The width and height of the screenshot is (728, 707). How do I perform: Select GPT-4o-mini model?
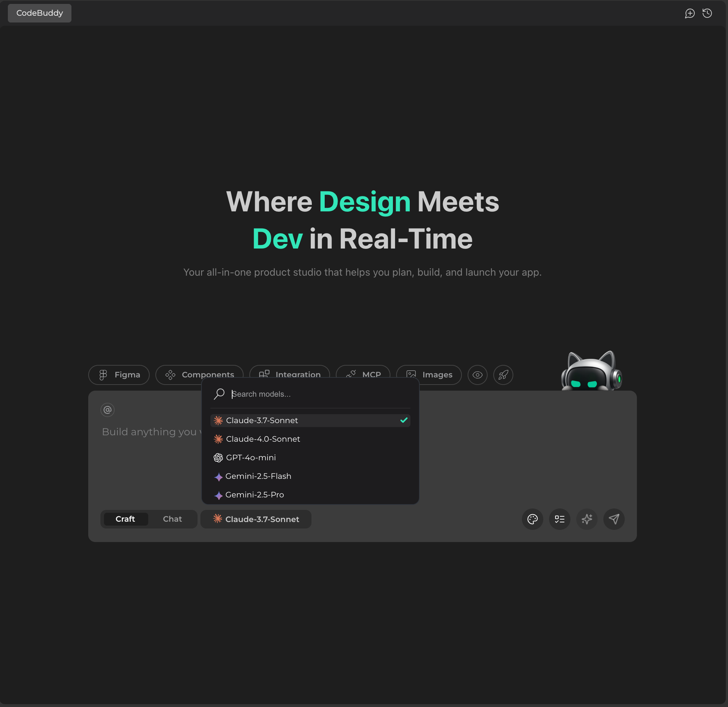pyautogui.click(x=310, y=457)
